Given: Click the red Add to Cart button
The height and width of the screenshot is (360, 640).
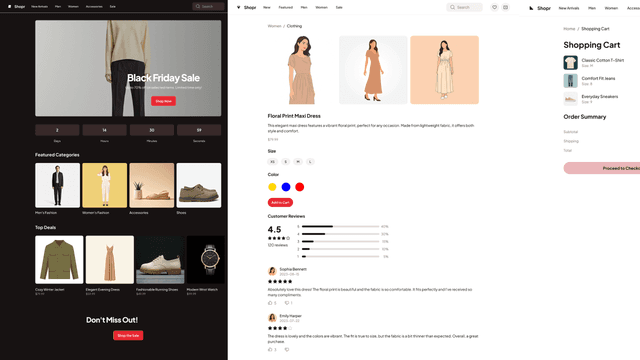Looking at the screenshot, I should point(280,202).
